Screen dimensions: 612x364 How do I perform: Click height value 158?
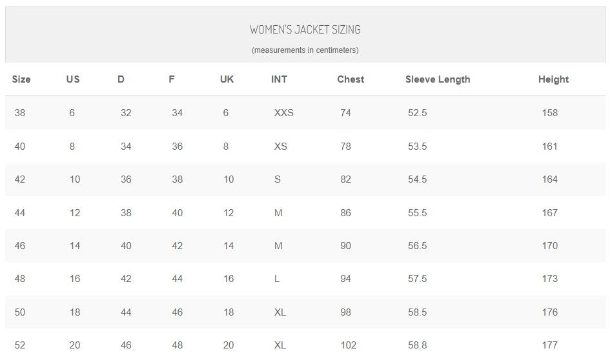(x=549, y=113)
